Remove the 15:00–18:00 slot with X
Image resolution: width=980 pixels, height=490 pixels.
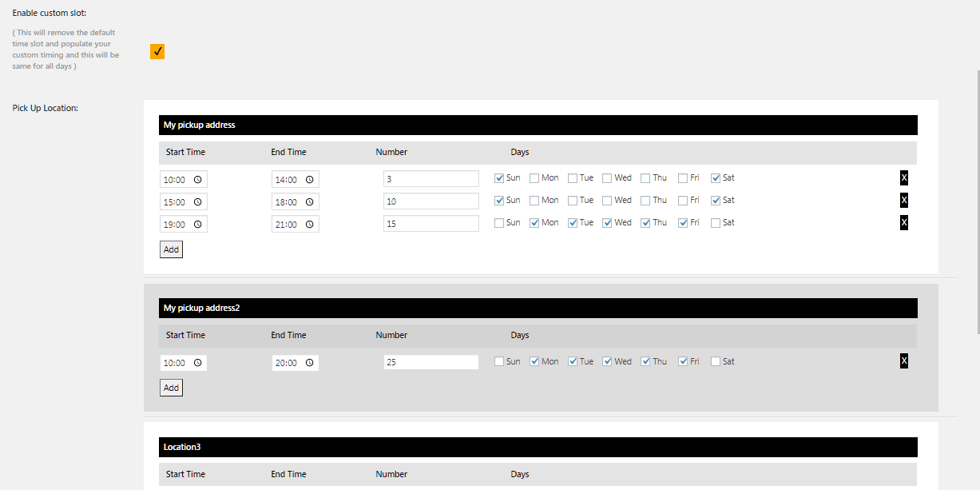(904, 200)
